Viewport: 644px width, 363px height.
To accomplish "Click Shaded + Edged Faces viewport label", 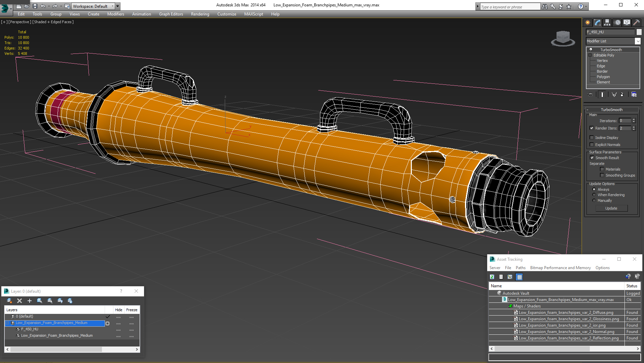I will coord(52,22).
